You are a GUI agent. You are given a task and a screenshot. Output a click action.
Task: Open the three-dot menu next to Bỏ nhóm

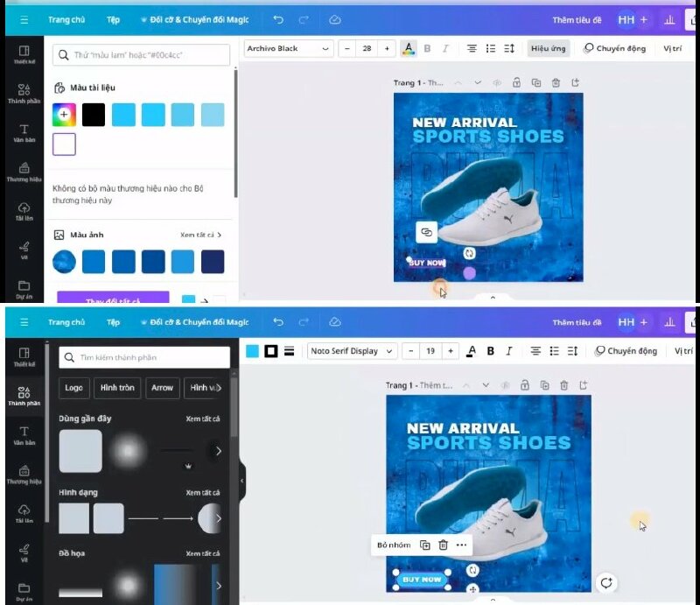[x=461, y=545]
